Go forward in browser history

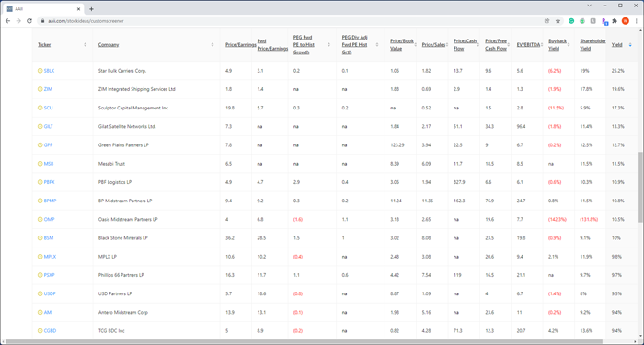(x=18, y=21)
